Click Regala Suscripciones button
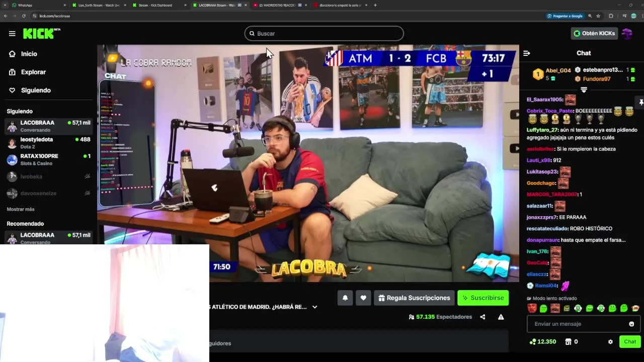 414,298
